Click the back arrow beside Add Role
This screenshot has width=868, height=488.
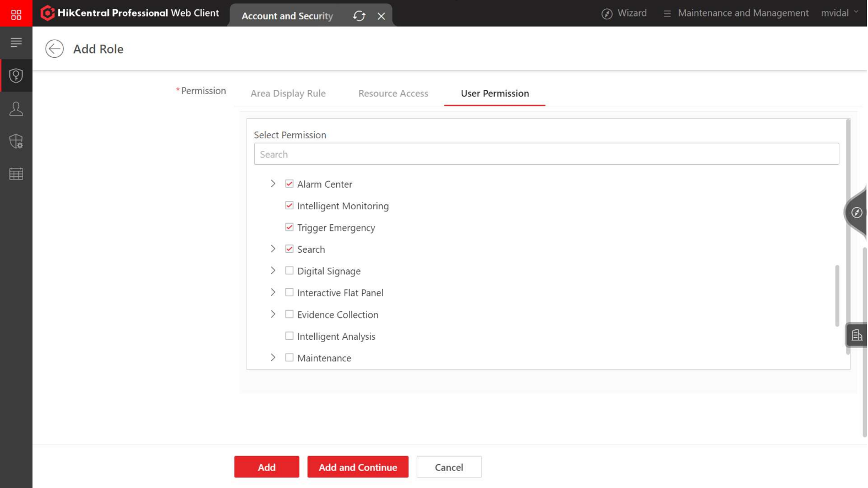(54, 48)
